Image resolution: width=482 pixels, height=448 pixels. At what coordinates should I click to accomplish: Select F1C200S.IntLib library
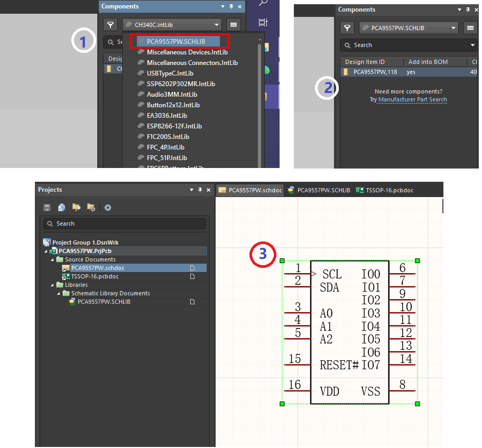click(168, 137)
